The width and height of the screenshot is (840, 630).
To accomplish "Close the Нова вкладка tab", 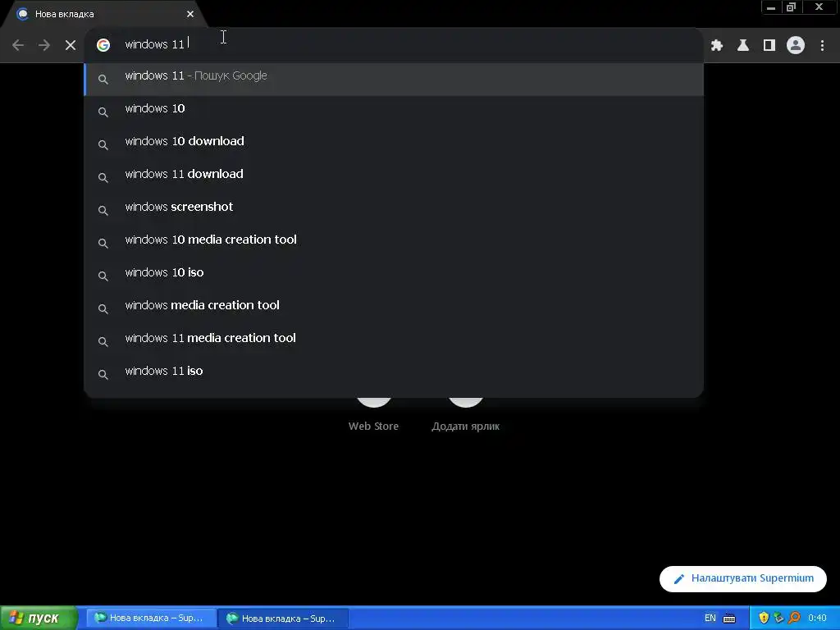I will point(190,14).
